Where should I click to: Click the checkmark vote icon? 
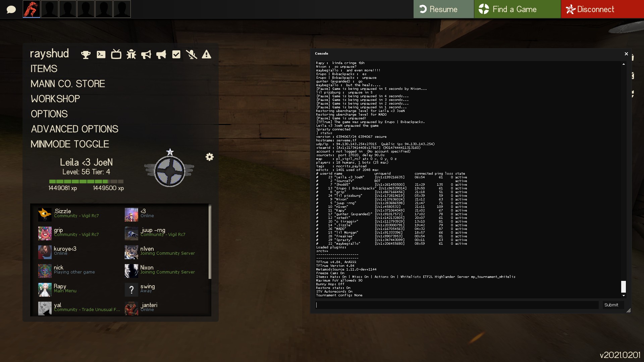(176, 54)
